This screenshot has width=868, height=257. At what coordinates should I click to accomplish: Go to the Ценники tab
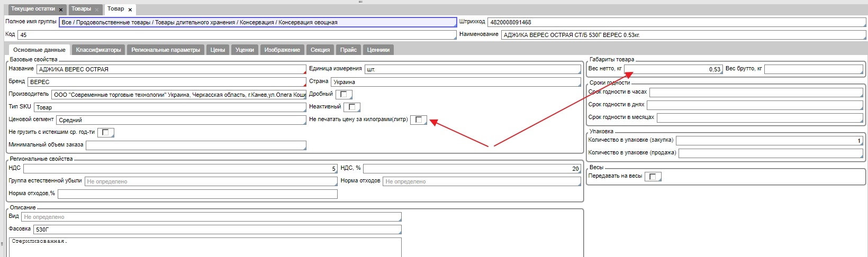coord(378,50)
